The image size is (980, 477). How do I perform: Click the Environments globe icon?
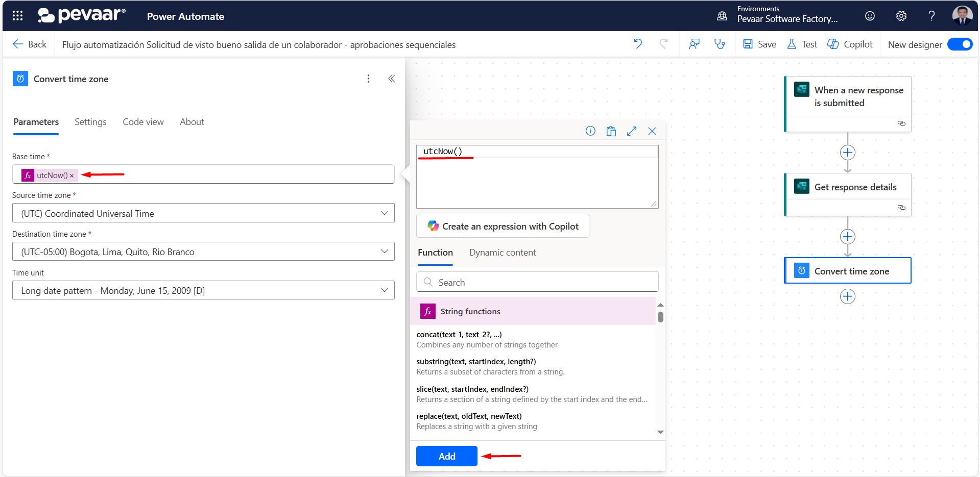point(722,16)
